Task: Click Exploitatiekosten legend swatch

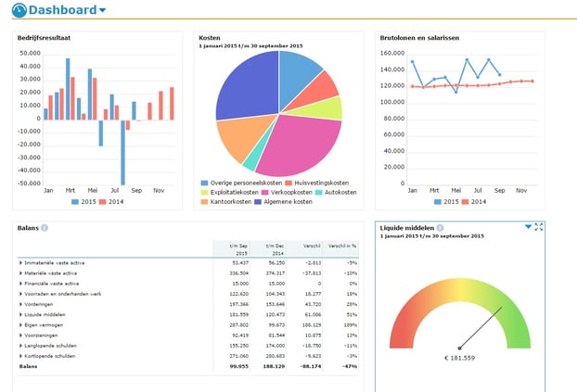Action: tap(204, 193)
